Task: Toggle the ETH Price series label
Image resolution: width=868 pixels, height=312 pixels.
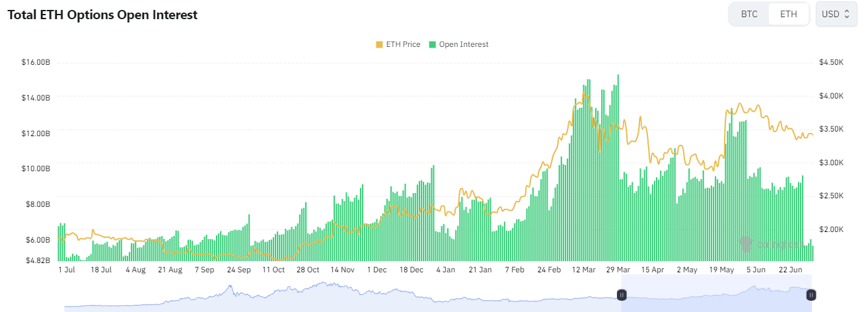Action: (403, 44)
